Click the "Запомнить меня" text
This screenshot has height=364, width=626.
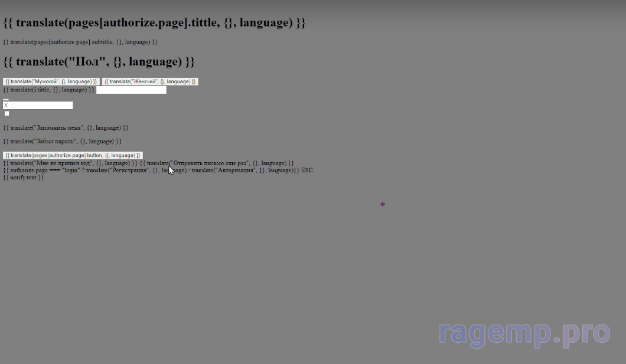coord(66,127)
